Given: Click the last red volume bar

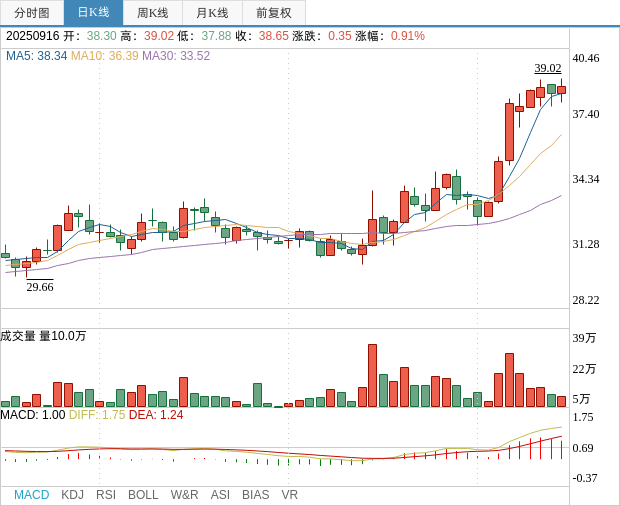Looking at the screenshot, I should tap(561, 402).
